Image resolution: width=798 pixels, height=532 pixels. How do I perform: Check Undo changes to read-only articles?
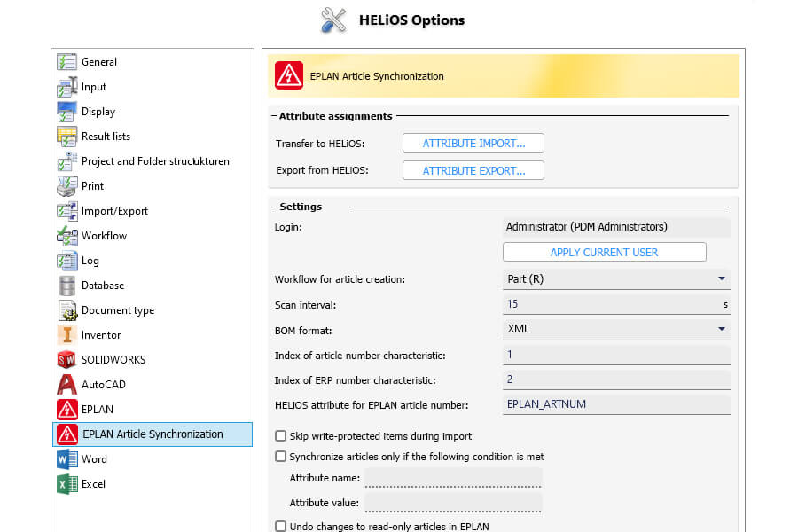[280, 526]
